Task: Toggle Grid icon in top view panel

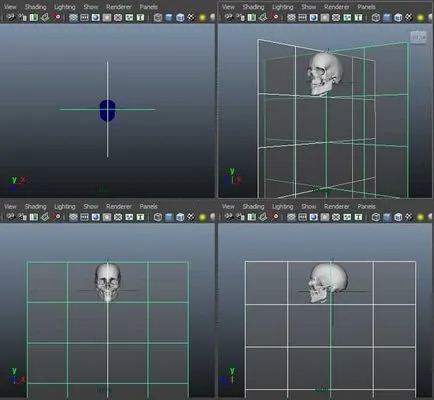Action: tap(73, 17)
